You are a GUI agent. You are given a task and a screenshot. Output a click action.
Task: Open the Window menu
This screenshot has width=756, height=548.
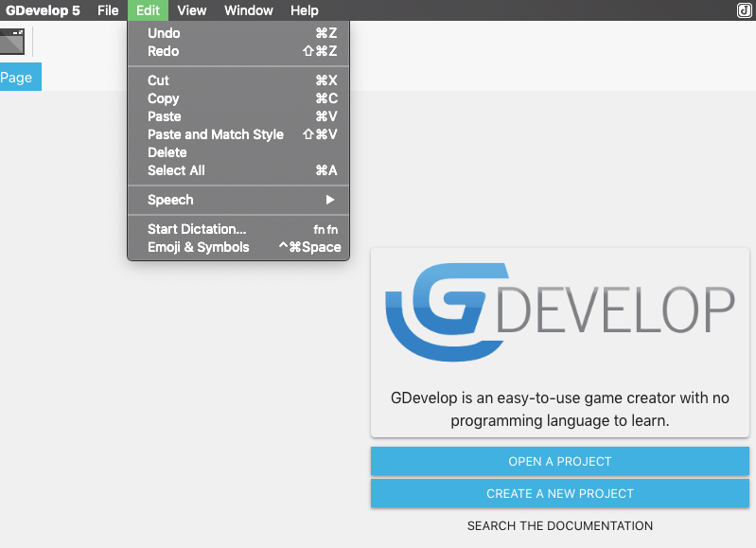[x=248, y=10]
